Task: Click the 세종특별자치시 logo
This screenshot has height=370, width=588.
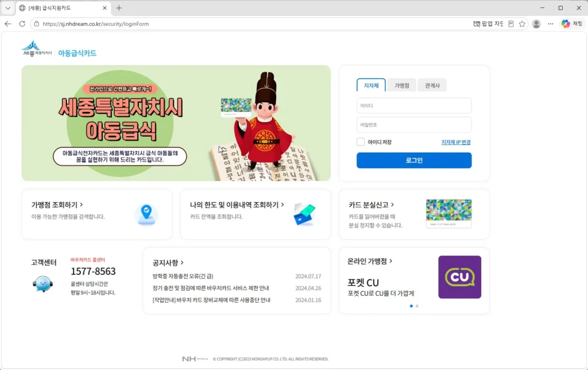Action: coord(37,49)
